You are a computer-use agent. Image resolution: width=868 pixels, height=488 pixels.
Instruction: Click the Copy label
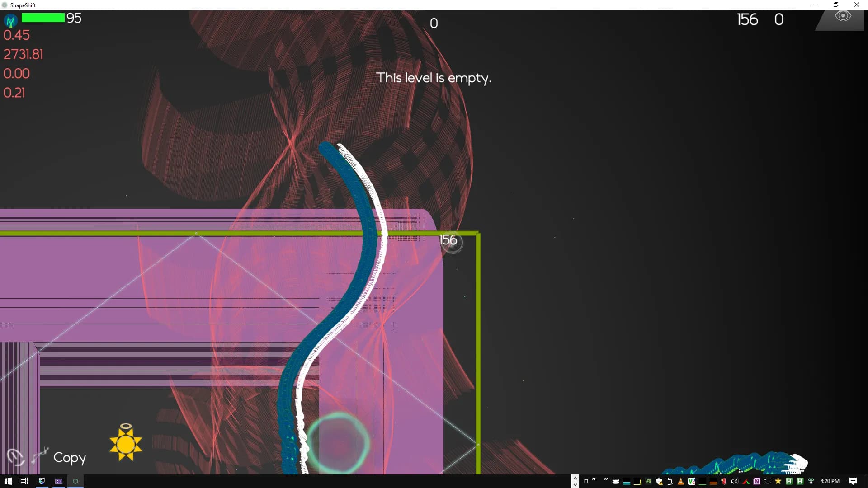click(x=70, y=458)
